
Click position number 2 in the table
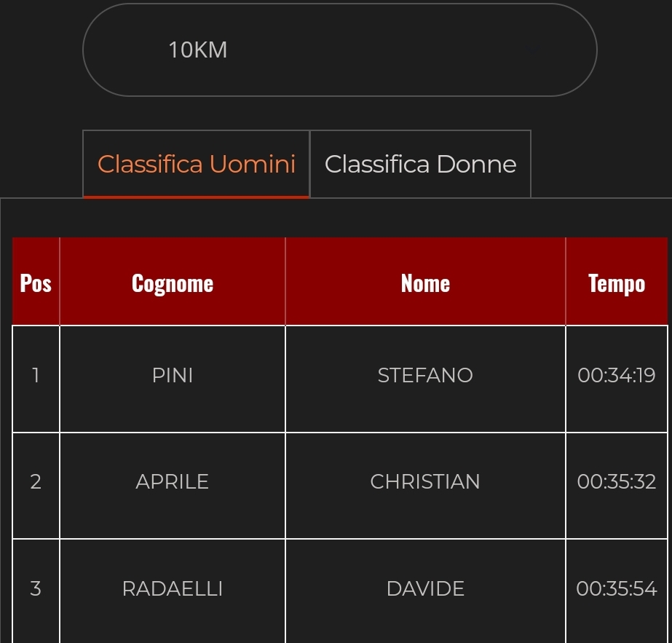click(36, 482)
